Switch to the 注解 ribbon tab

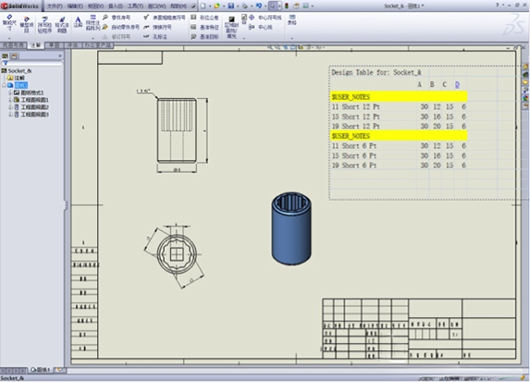tap(36, 45)
